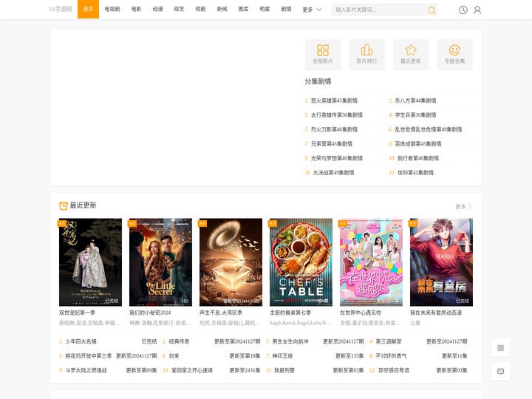Open 杀八方第44集剧情 link
Image resolution: width=532 pixels, height=399 pixels.
point(415,100)
